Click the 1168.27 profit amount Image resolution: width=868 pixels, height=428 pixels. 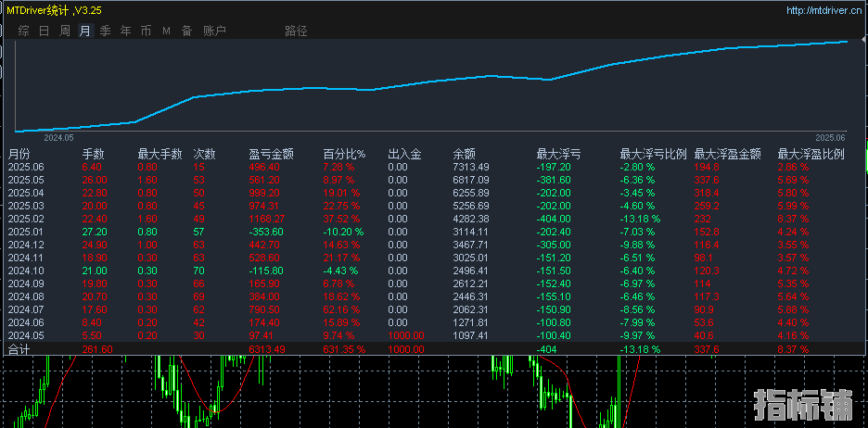click(x=267, y=219)
